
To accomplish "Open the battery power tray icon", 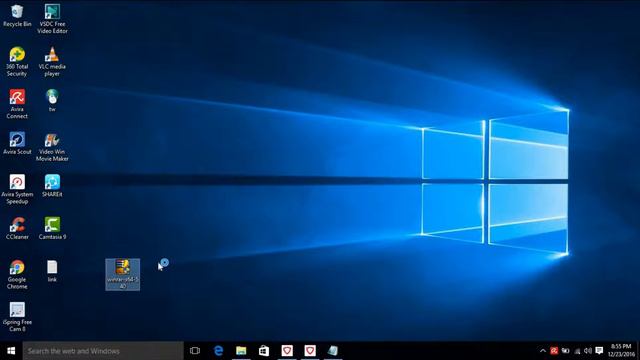I will tap(565, 351).
